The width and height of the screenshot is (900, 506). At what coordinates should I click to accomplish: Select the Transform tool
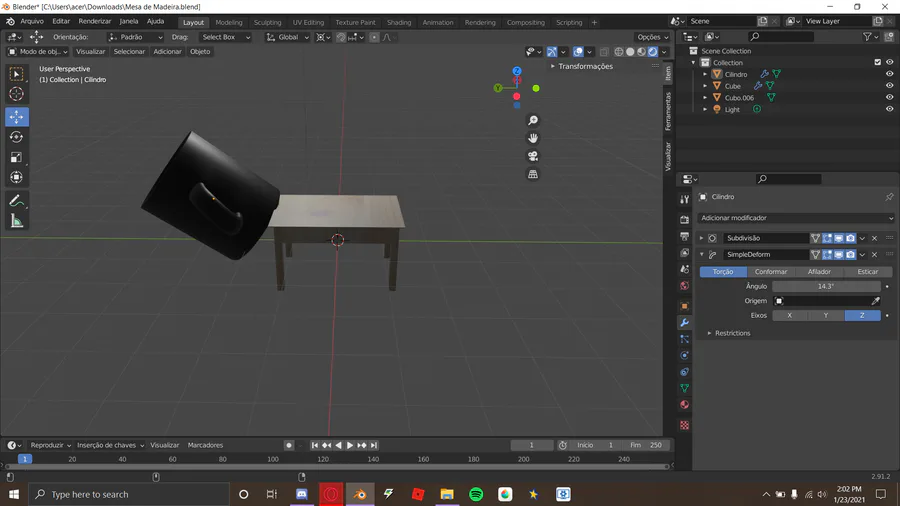17,177
